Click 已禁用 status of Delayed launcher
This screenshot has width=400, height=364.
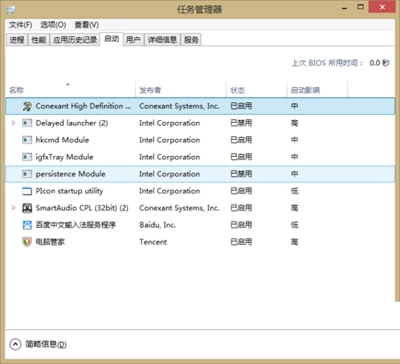click(241, 123)
